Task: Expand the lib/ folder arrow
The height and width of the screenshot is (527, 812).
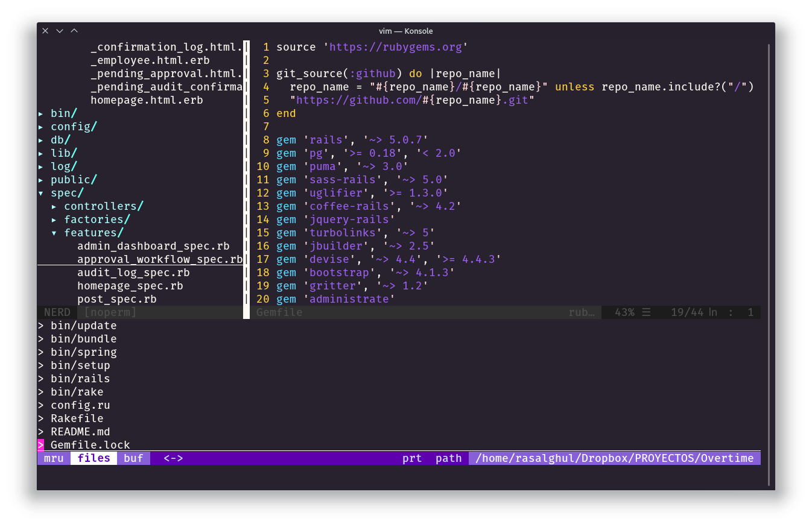Action: [x=41, y=153]
